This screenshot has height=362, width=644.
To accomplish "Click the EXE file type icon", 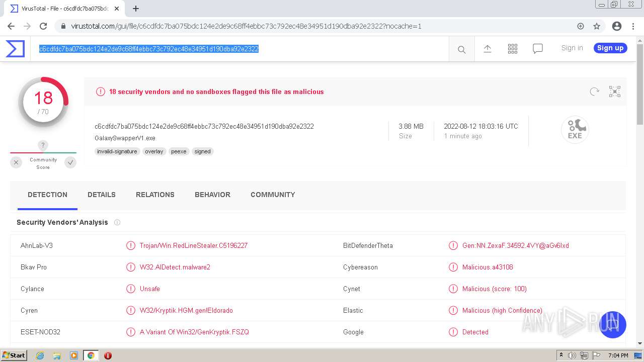I will click(575, 130).
